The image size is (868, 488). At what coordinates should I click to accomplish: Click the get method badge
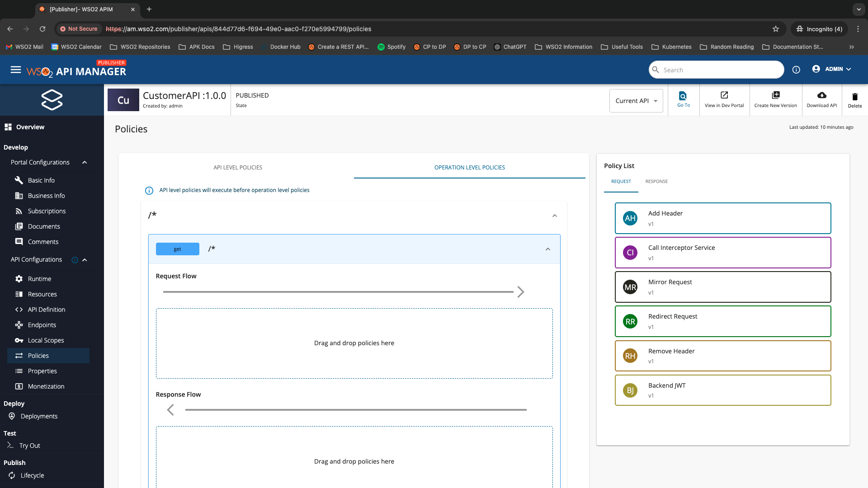[x=178, y=249]
